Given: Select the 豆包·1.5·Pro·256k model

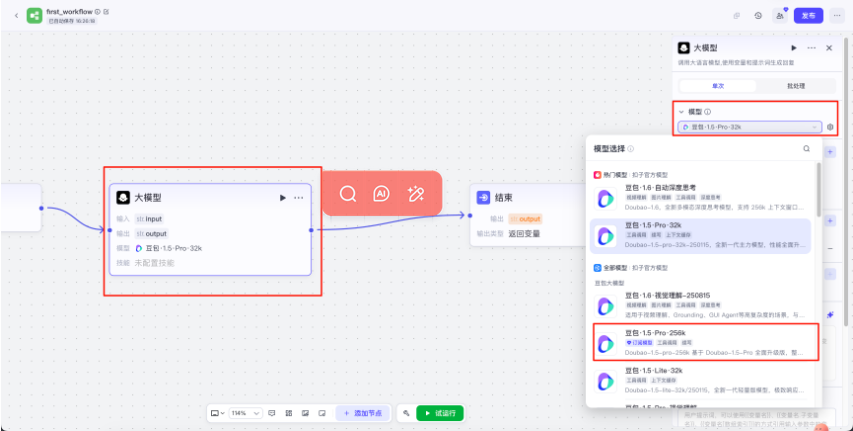Looking at the screenshot, I should click(706, 342).
